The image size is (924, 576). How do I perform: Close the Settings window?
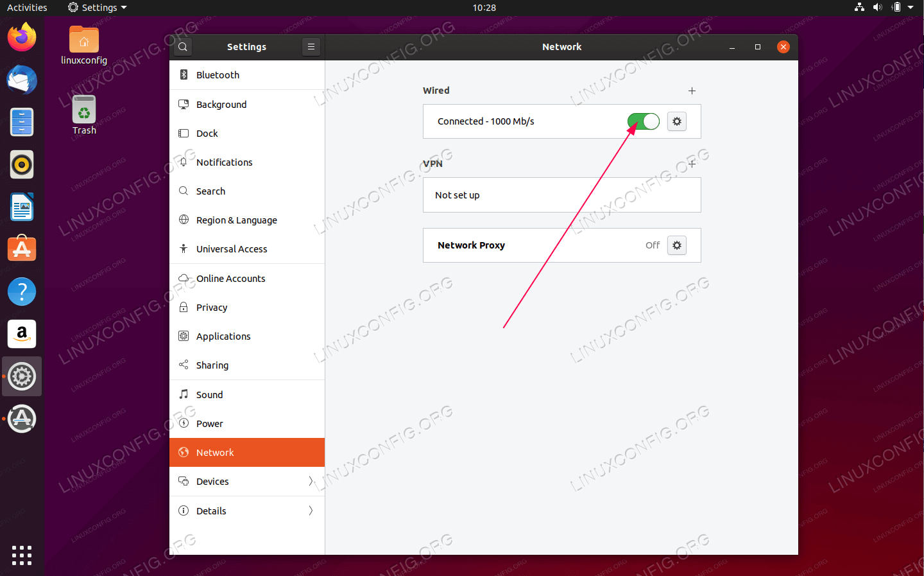click(x=783, y=47)
